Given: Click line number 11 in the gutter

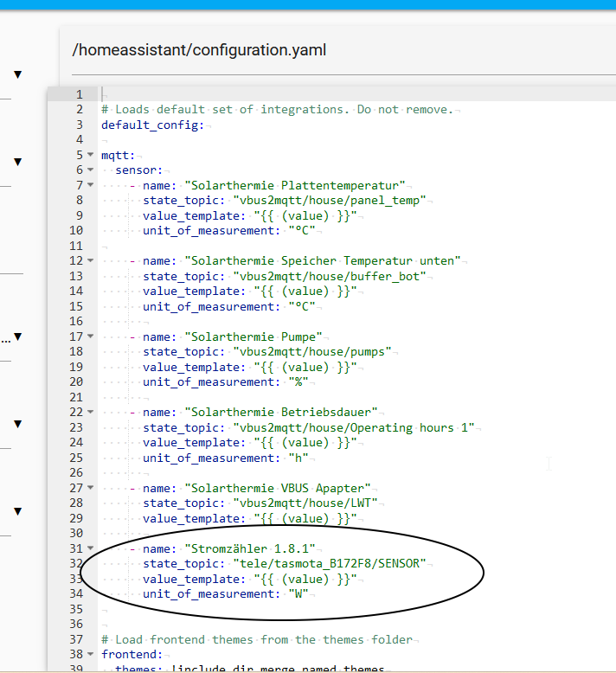Looking at the screenshot, I should pos(76,246).
